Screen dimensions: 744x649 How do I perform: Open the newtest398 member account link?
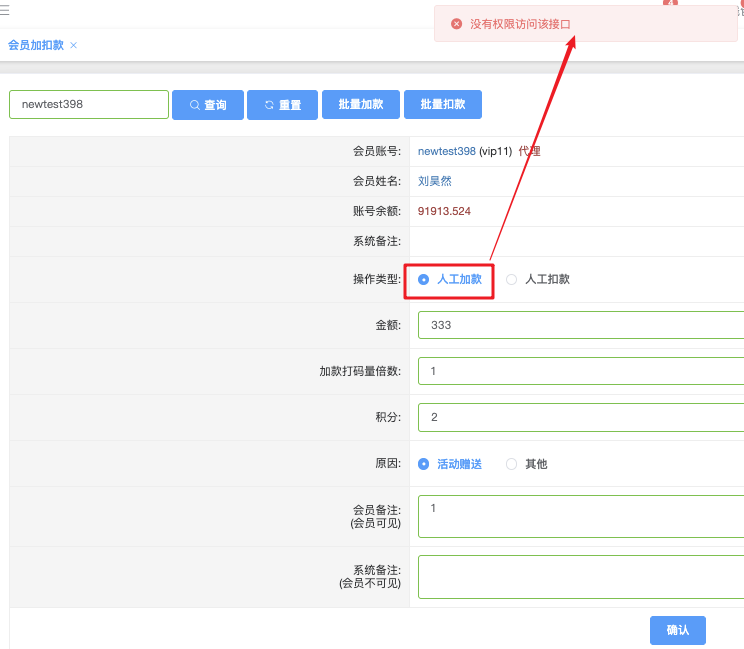tap(446, 152)
